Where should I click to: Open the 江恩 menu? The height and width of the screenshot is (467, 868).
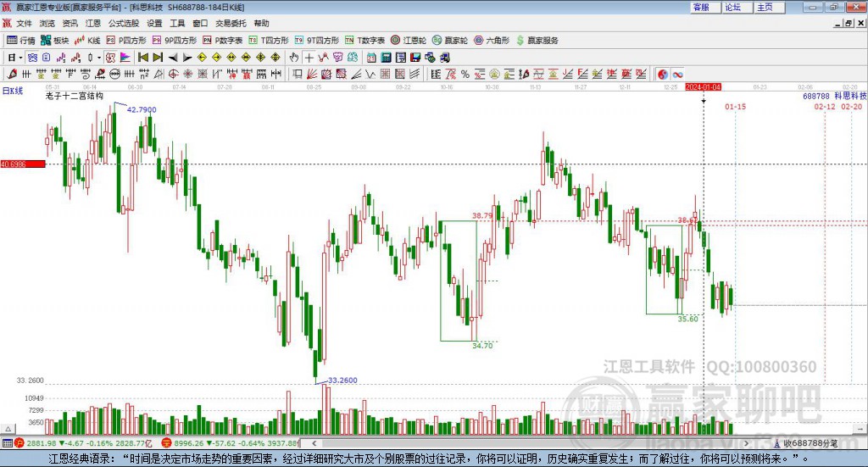93,23
